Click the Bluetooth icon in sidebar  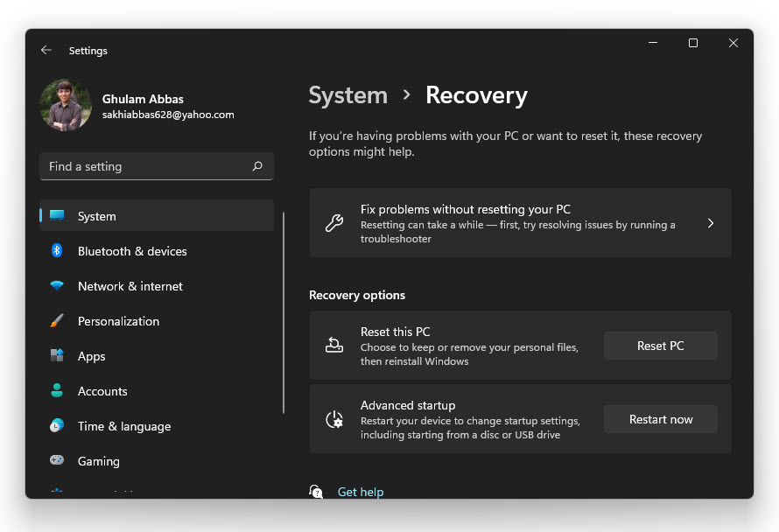tap(57, 250)
